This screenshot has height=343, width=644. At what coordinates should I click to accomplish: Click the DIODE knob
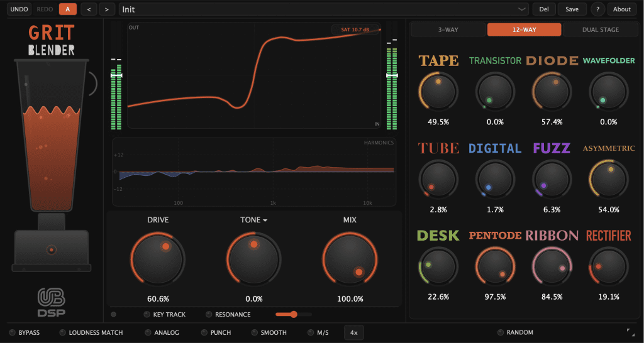coord(552,92)
